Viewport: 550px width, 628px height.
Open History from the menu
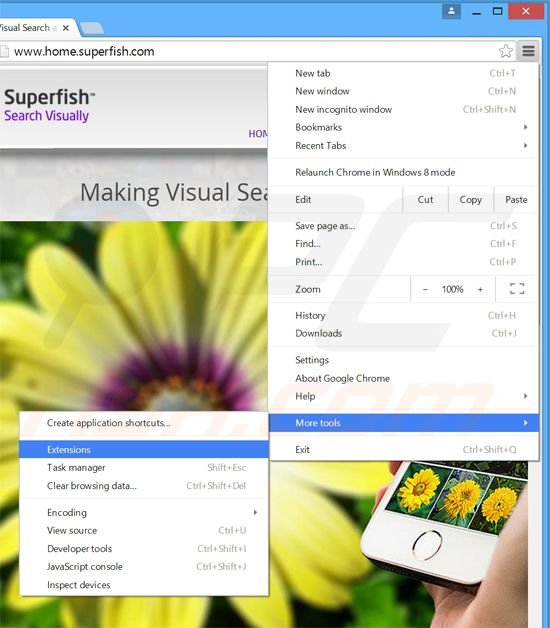(x=404, y=316)
